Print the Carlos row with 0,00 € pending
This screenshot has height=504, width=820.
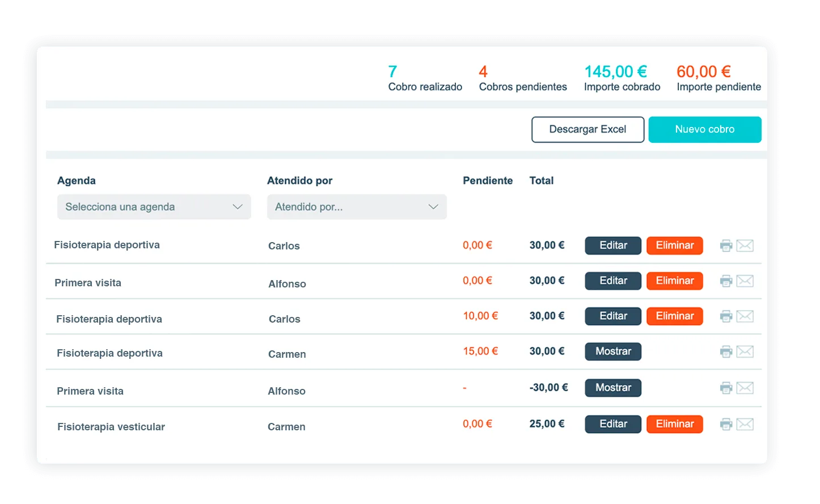tap(726, 245)
